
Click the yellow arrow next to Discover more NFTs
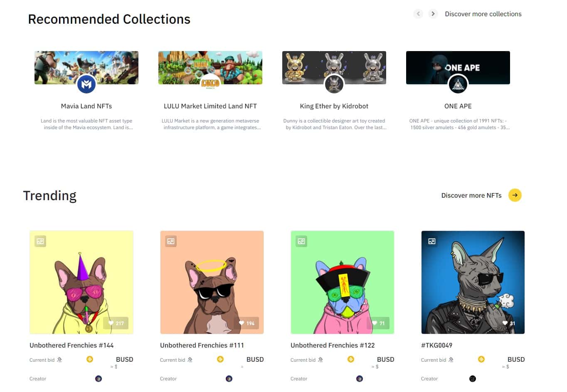click(515, 195)
